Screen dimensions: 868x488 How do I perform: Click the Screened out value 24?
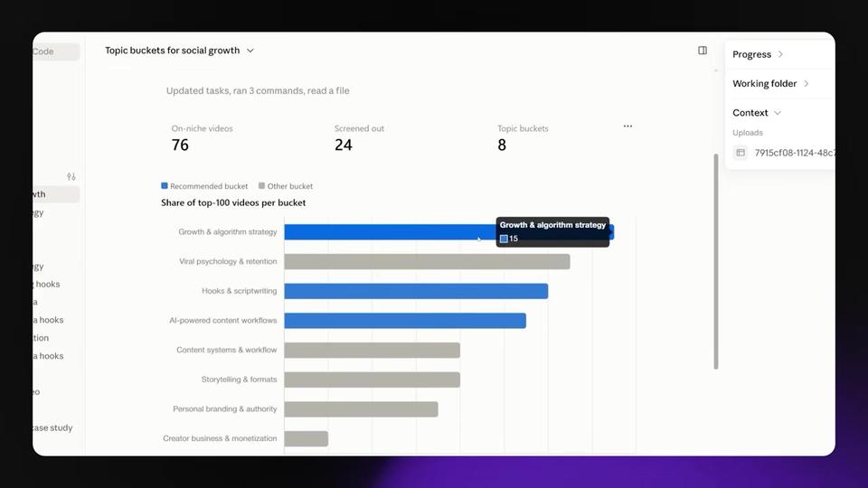click(x=344, y=145)
